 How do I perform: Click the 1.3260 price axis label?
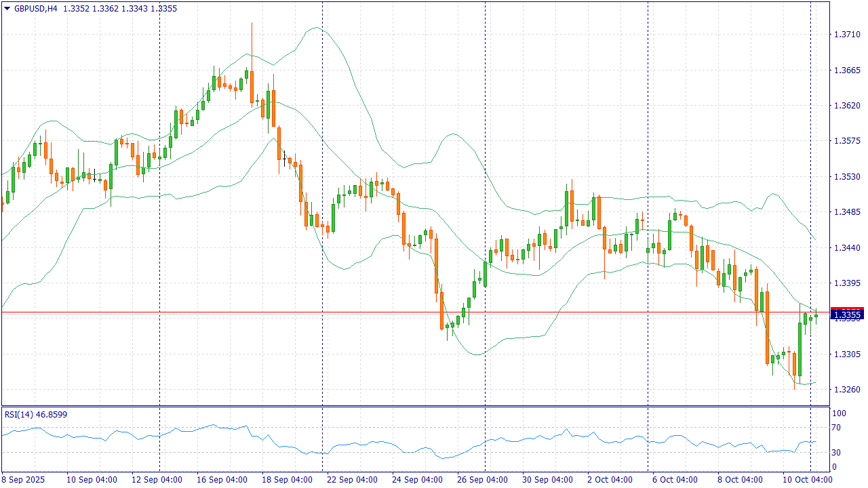pyautogui.click(x=847, y=390)
